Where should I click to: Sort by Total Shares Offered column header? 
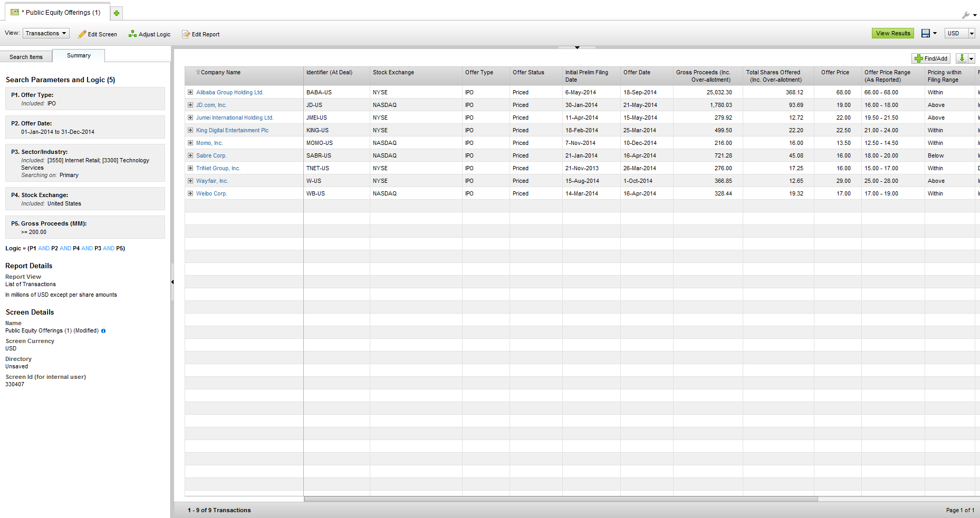point(778,76)
